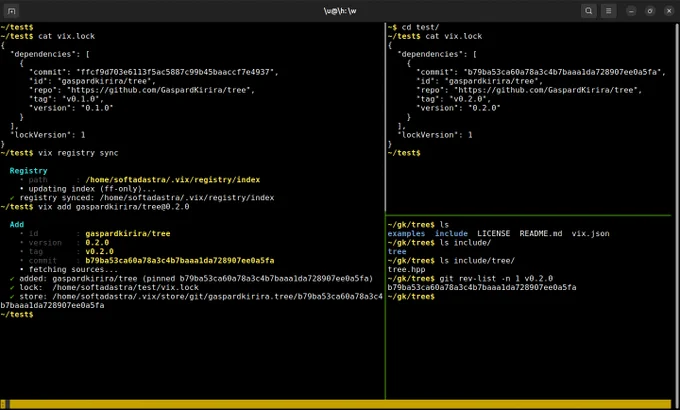Screen dimensions: 680x410
Task: Close the terminal window
Action: click(669, 11)
